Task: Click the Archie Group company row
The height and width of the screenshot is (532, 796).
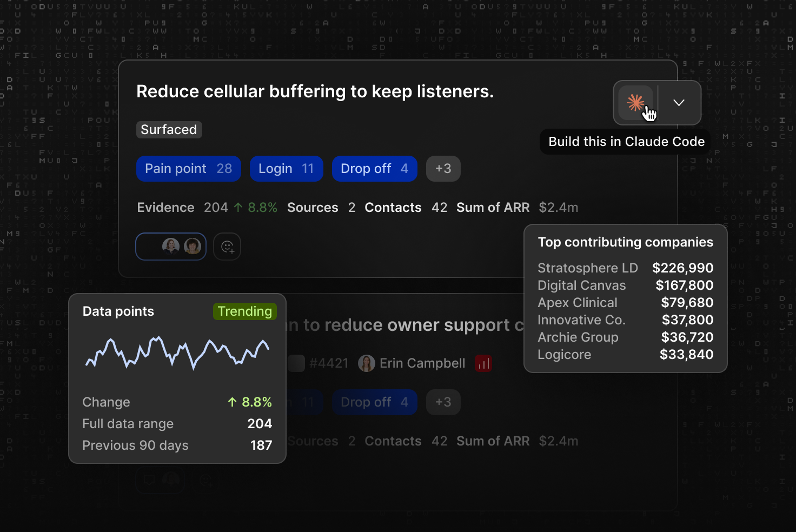Action: (x=626, y=337)
